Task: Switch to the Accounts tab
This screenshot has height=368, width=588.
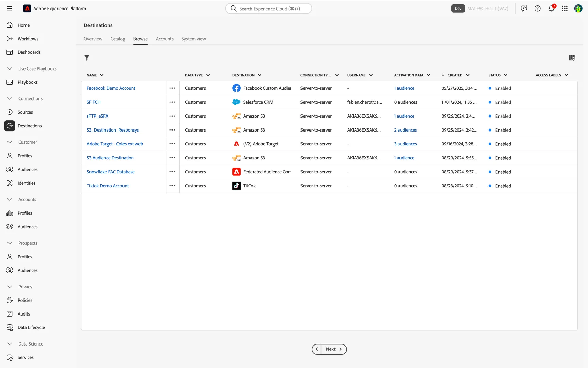Action: 165,39
